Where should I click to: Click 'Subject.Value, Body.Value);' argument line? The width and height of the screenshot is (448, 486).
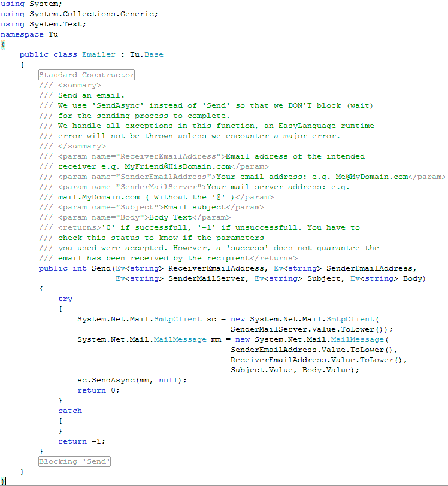295,370
